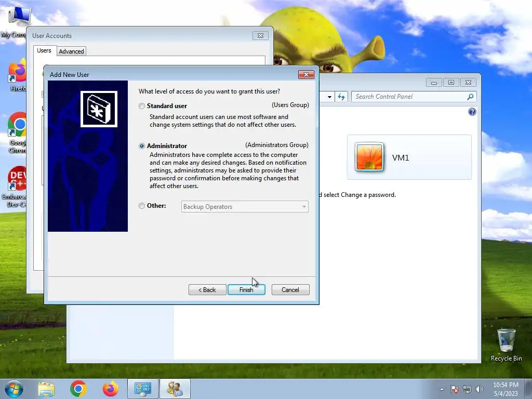Cancel the Add New User wizard

pos(290,290)
